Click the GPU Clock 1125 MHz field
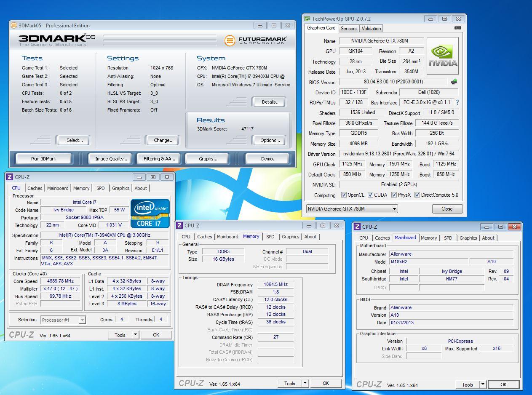 [x=353, y=164]
